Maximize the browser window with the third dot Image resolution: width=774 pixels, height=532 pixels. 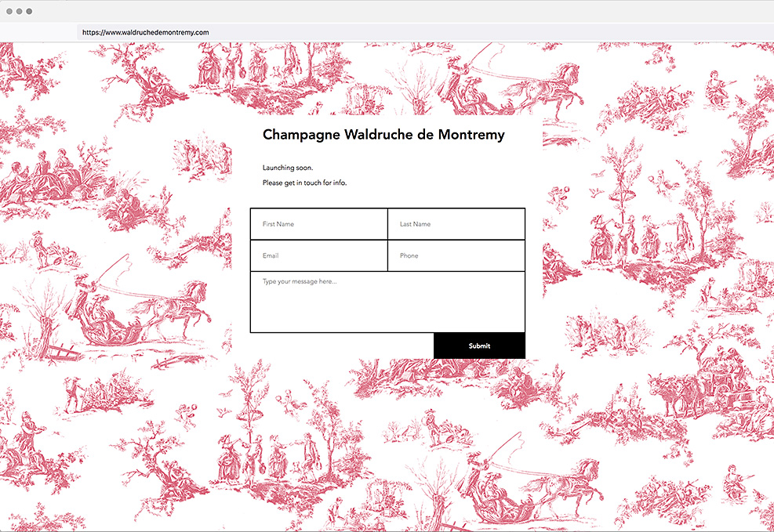click(x=29, y=11)
